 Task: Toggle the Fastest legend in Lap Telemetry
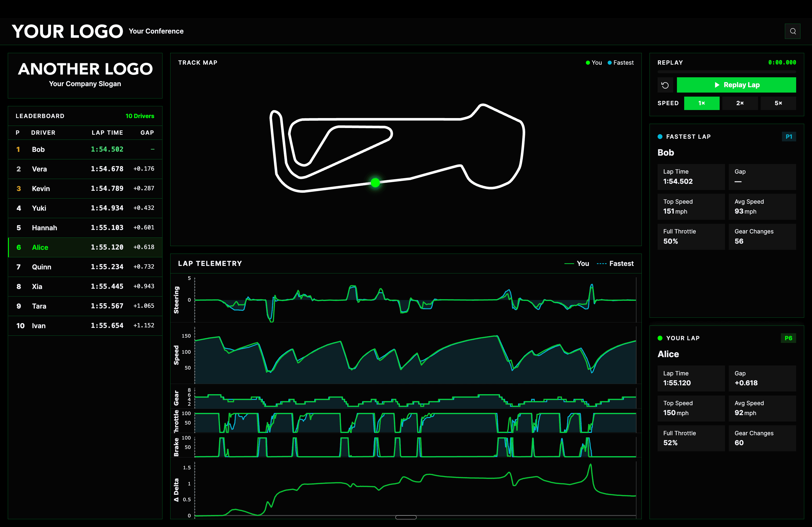(615, 263)
